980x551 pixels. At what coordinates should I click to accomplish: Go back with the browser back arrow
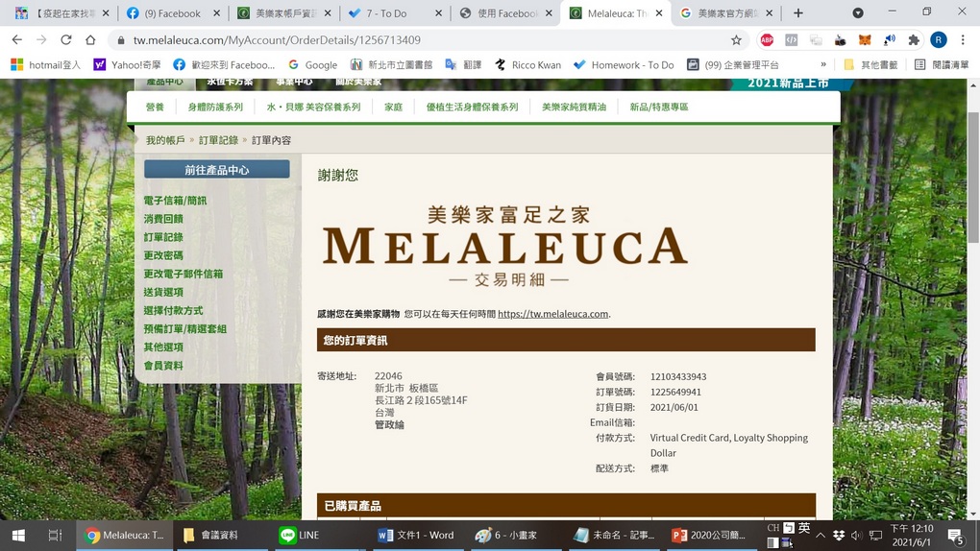click(x=17, y=40)
